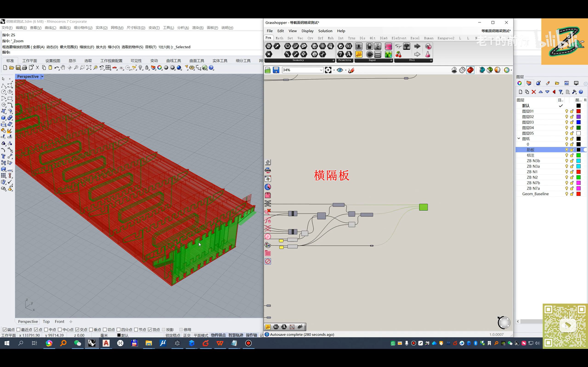This screenshot has height=367, width=588.
Task: Toggle the lock on the ZB N1 layer
Action: coord(572,172)
